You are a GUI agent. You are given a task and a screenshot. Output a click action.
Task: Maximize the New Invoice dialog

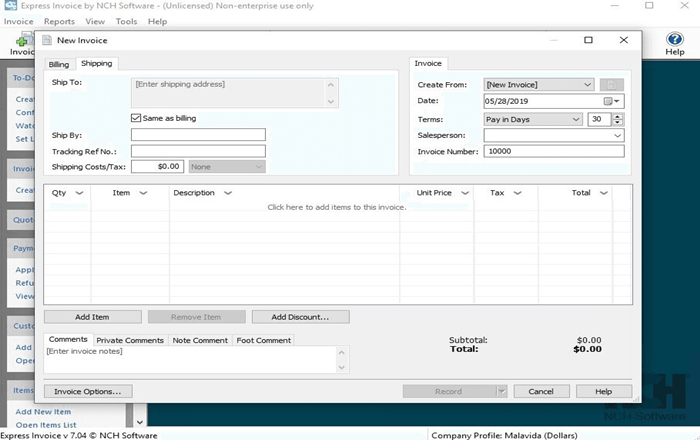(x=588, y=40)
